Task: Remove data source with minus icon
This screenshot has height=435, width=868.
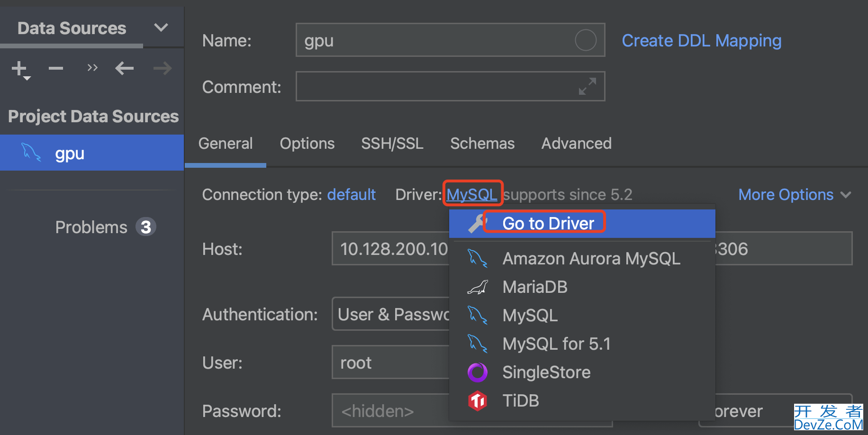Action: [56, 69]
